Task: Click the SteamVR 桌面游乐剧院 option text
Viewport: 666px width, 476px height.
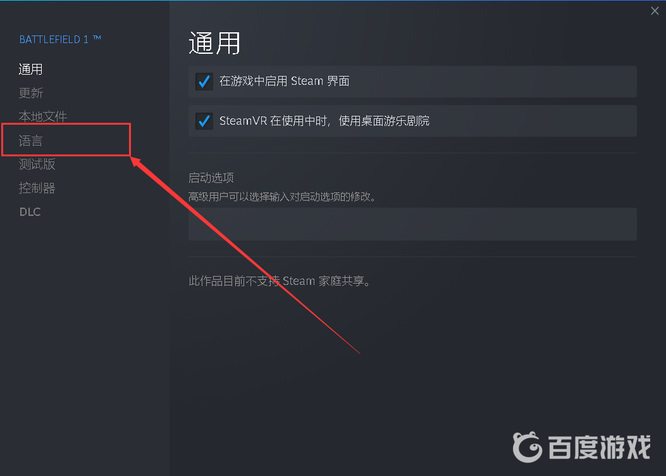Action: pos(325,121)
